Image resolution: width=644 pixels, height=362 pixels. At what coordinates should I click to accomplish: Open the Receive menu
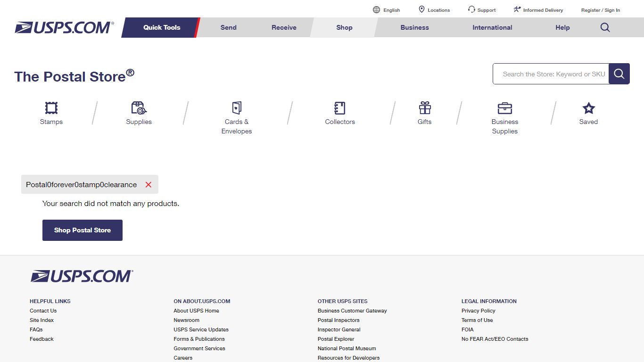[x=284, y=27]
